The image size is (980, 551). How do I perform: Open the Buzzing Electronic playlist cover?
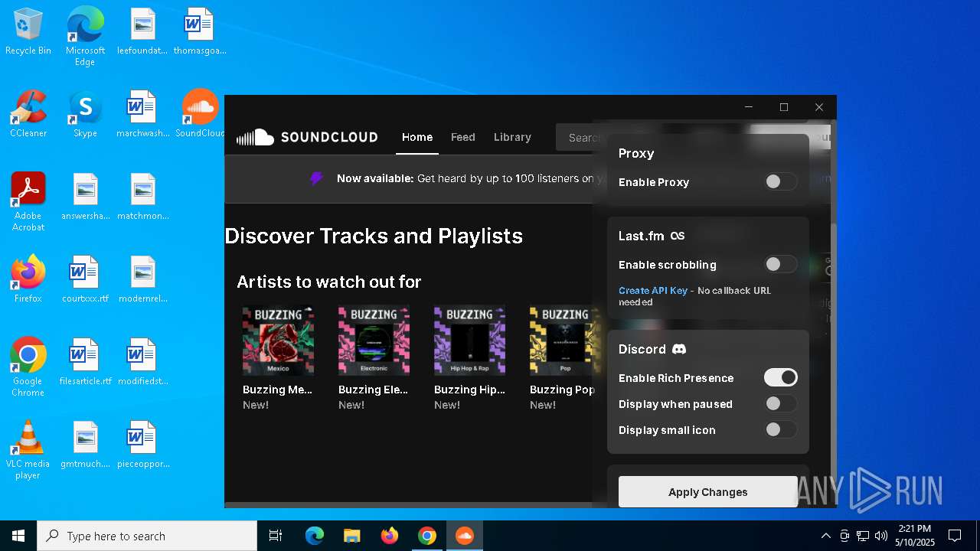point(374,341)
